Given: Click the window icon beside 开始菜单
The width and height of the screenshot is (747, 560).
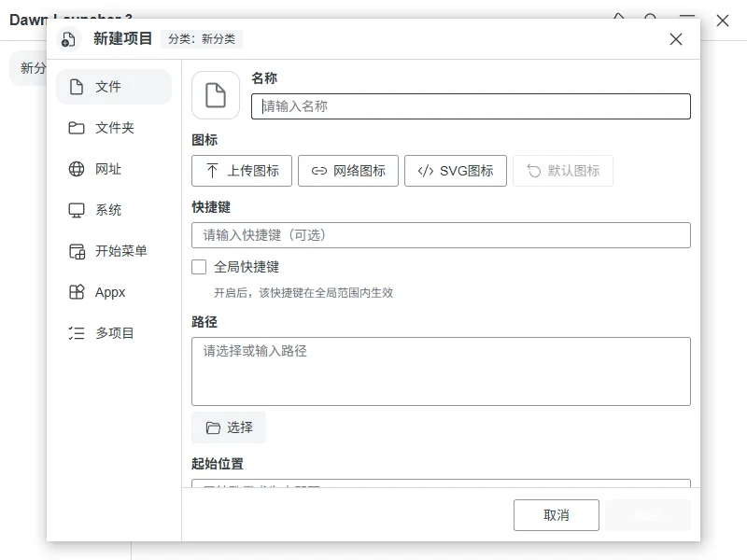Looking at the screenshot, I should [77, 251].
